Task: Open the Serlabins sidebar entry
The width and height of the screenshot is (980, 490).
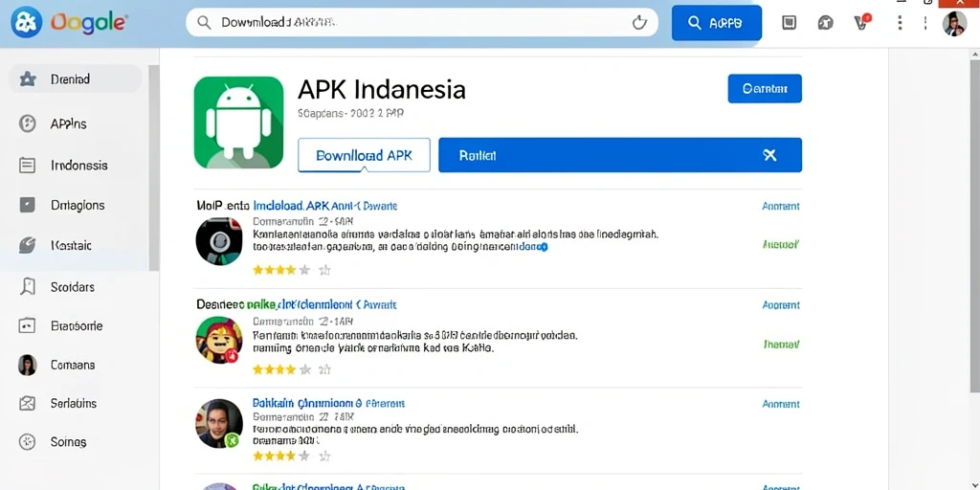Action: [x=75, y=403]
